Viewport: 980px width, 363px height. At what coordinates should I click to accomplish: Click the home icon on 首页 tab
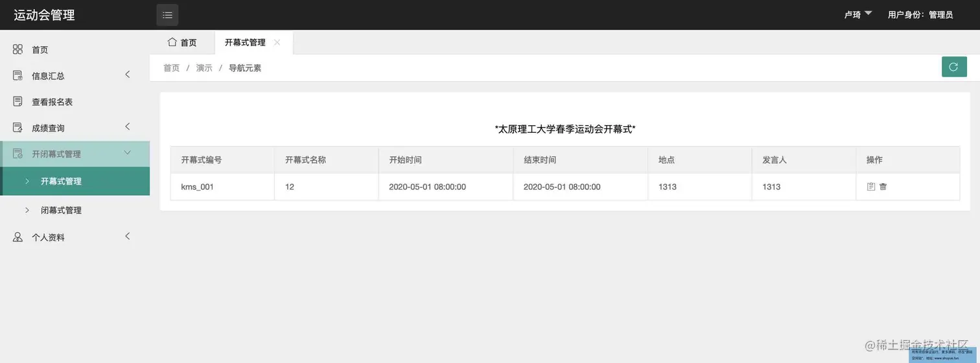(172, 42)
